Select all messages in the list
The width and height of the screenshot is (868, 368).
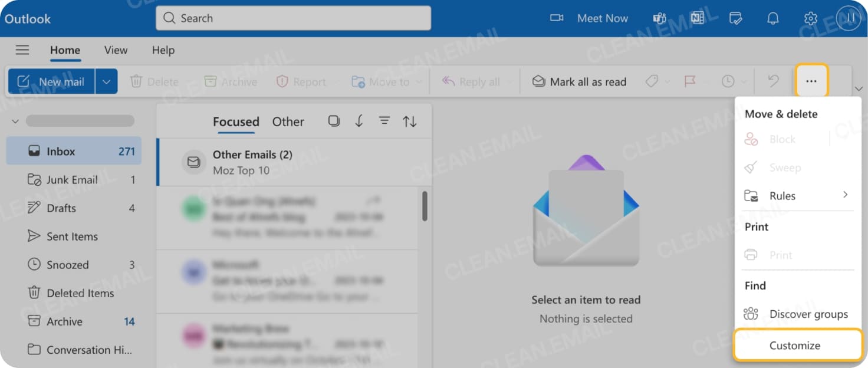[x=334, y=120]
